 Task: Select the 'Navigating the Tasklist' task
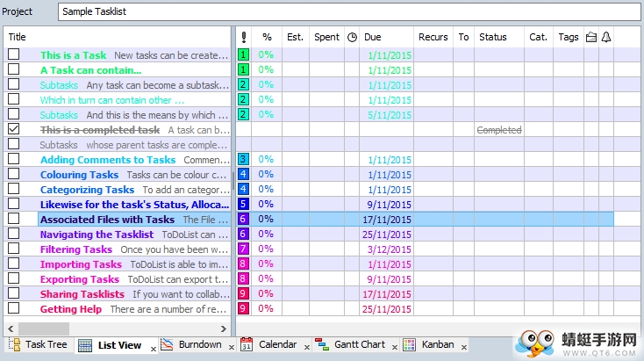(97, 235)
